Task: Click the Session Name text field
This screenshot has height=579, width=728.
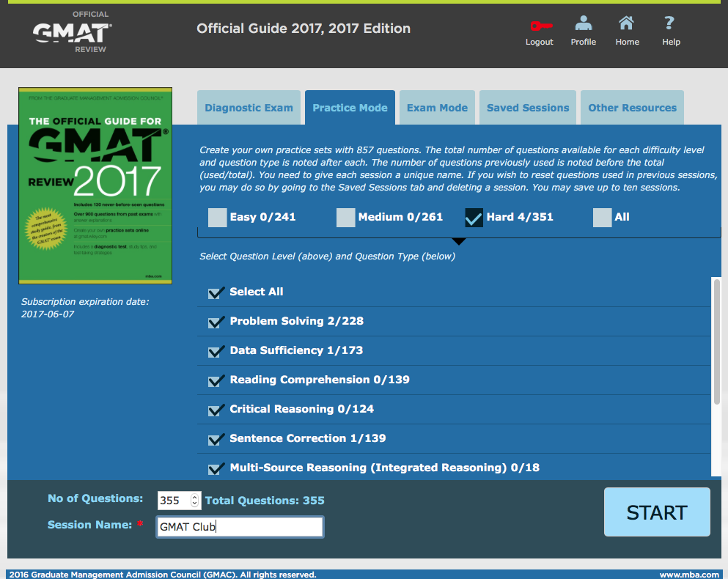Action: click(x=240, y=527)
